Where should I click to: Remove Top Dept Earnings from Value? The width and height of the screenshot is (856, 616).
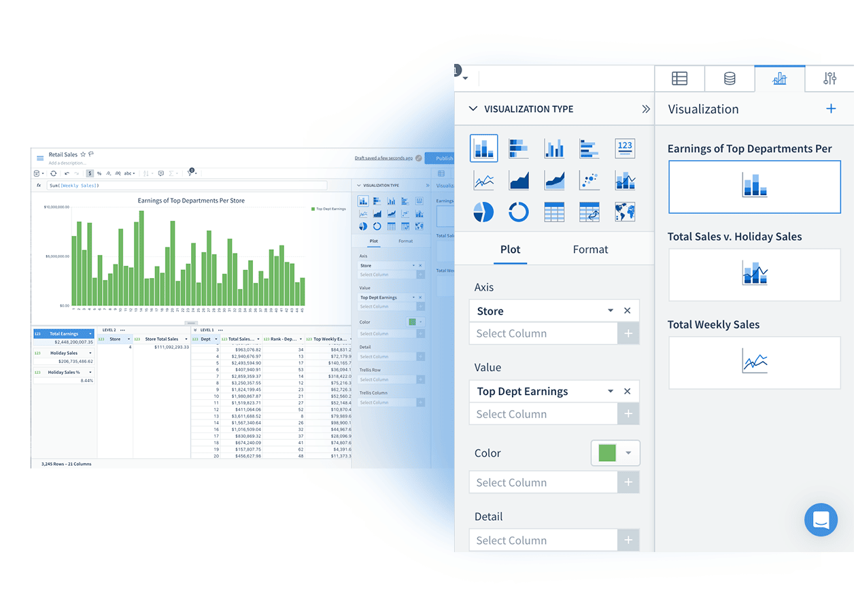coord(627,391)
